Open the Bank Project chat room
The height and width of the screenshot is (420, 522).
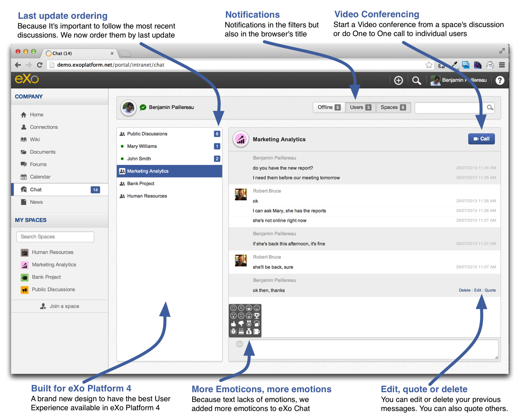coord(170,183)
